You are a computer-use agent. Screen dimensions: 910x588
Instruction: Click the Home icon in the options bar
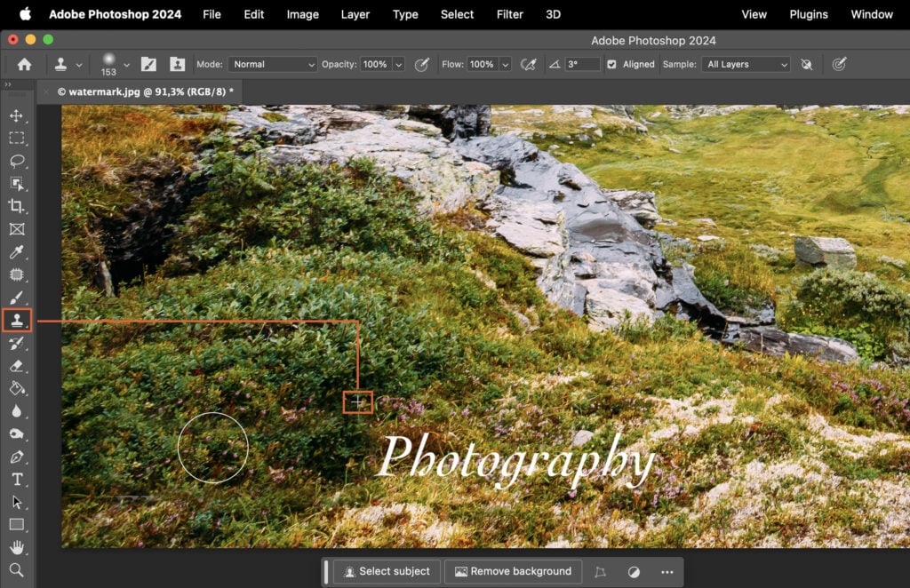pos(23,64)
